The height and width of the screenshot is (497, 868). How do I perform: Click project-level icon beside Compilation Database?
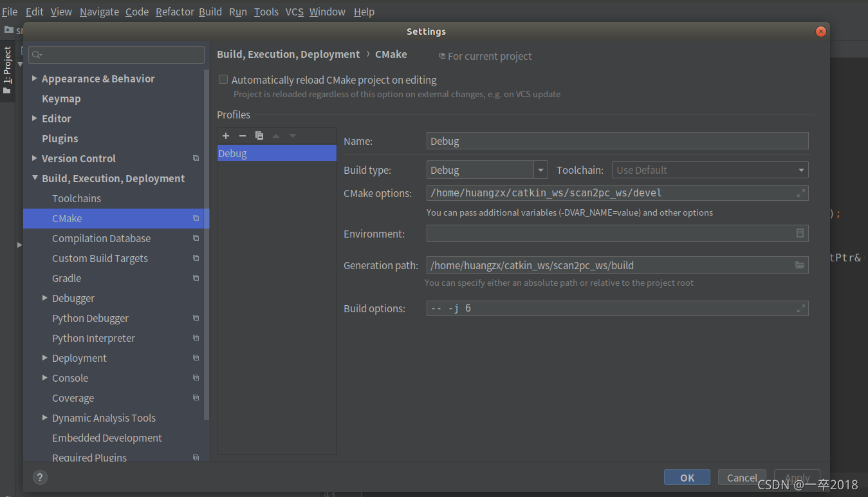pos(196,238)
